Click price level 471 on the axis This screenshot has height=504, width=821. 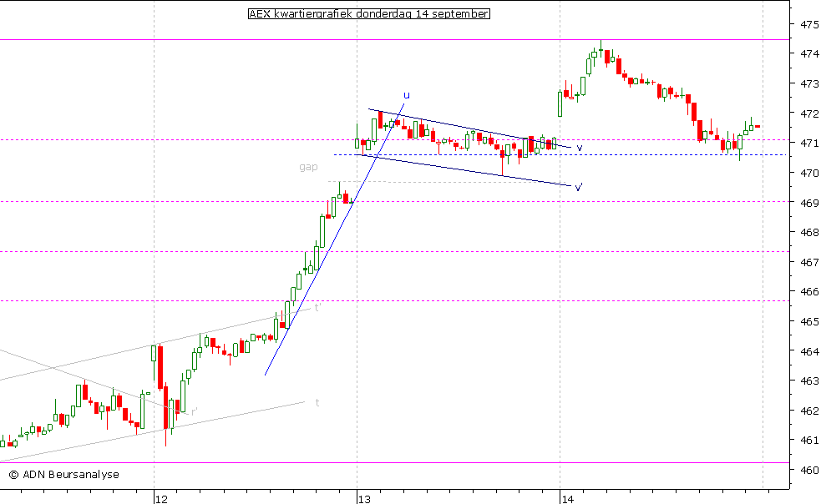(x=809, y=143)
